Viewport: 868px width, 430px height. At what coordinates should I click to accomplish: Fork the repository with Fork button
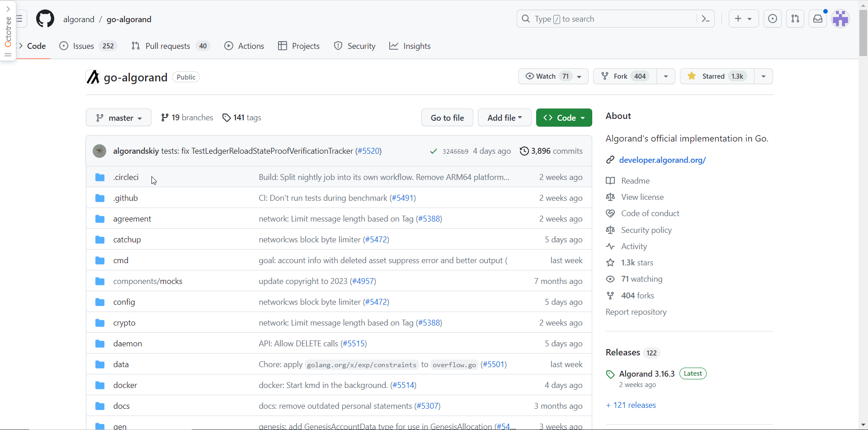click(x=625, y=76)
